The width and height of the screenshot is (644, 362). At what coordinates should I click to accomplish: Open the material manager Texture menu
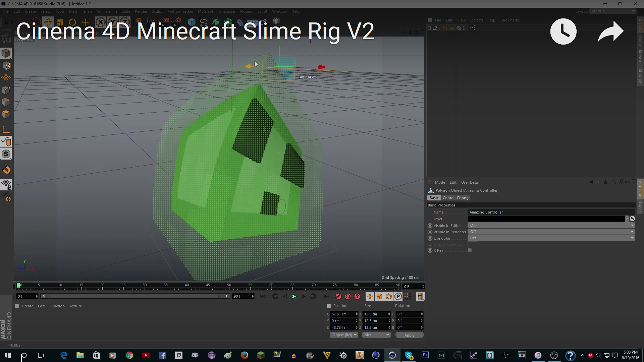(x=75, y=306)
